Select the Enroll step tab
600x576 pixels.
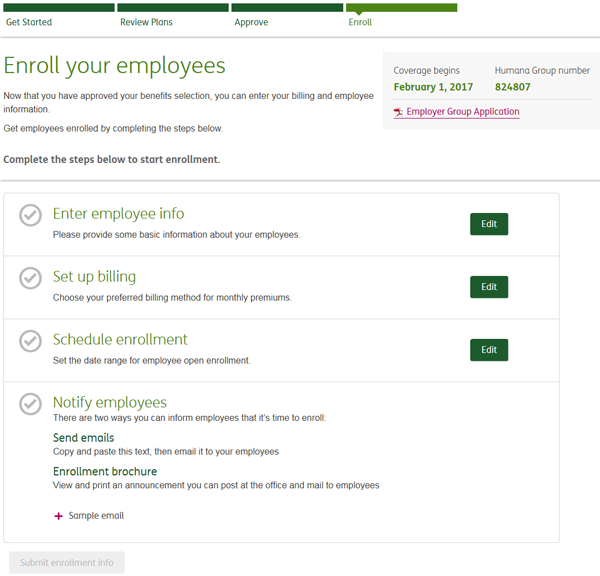tap(360, 22)
